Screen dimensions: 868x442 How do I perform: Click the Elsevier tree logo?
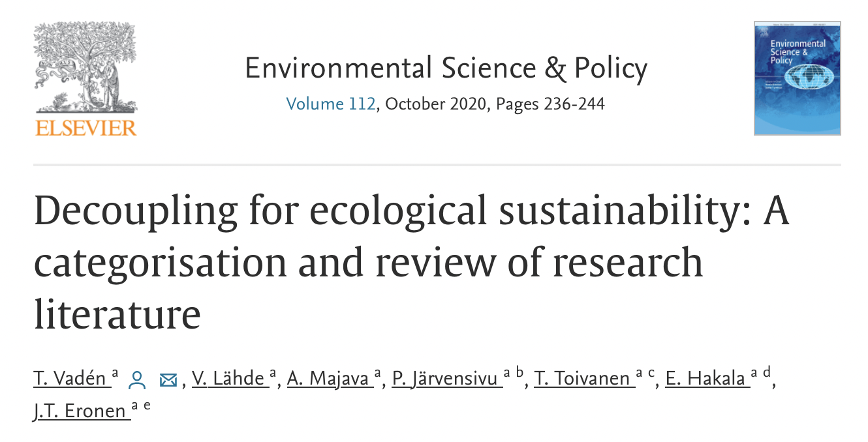point(85,78)
